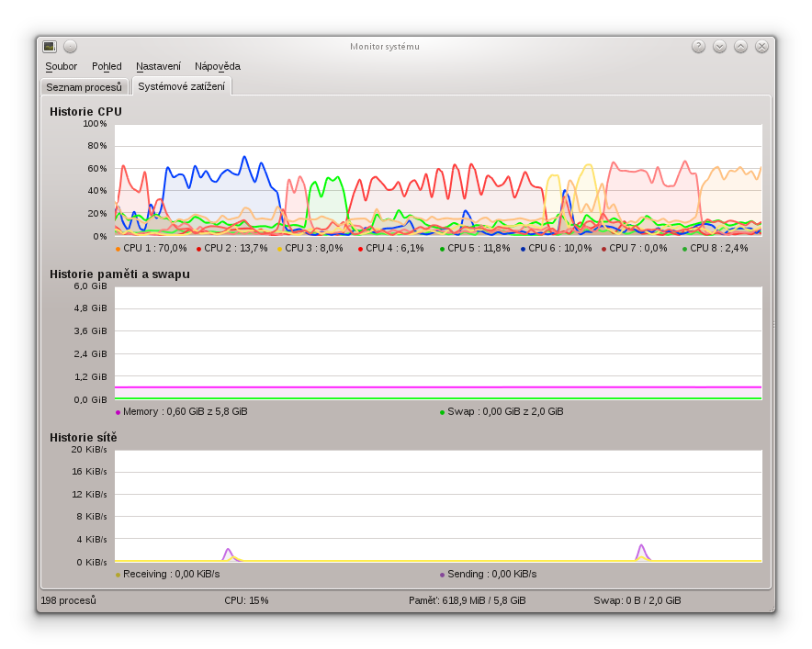The width and height of the screenshot is (812, 649).
Task: Select the Systémové zatížení tab
Action: click(181, 86)
